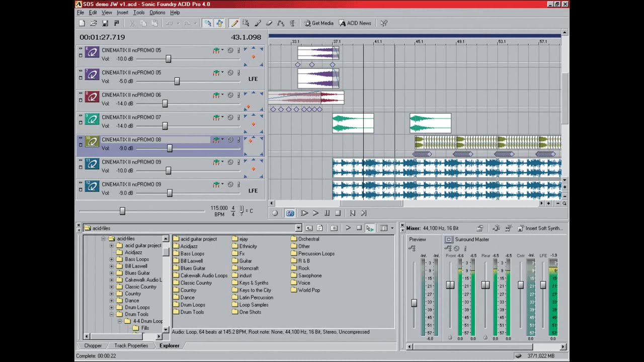The height and width of the screenshot is (362, 644).
Task: Select the Draw (pencil) tool
Action: click(x=234, y=23)
